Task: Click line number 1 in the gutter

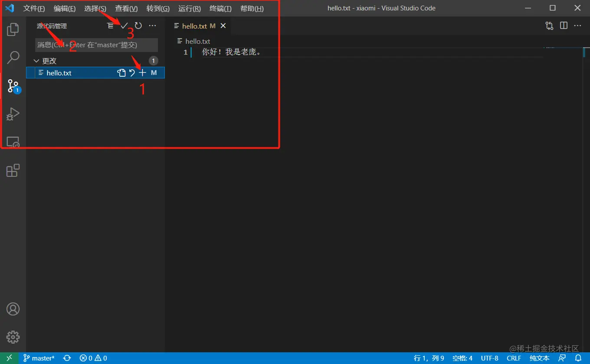Action: 185,52
